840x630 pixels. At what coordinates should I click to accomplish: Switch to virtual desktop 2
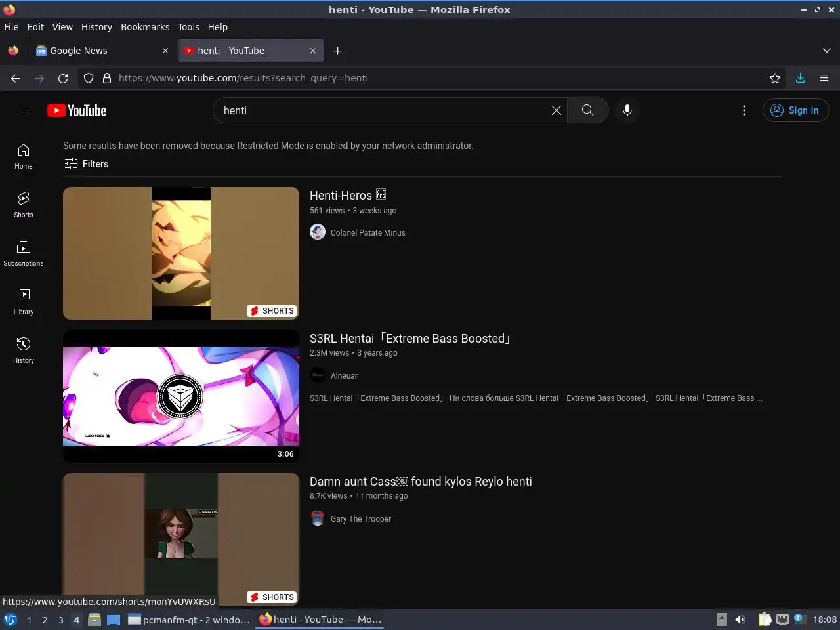click(45, 619)
